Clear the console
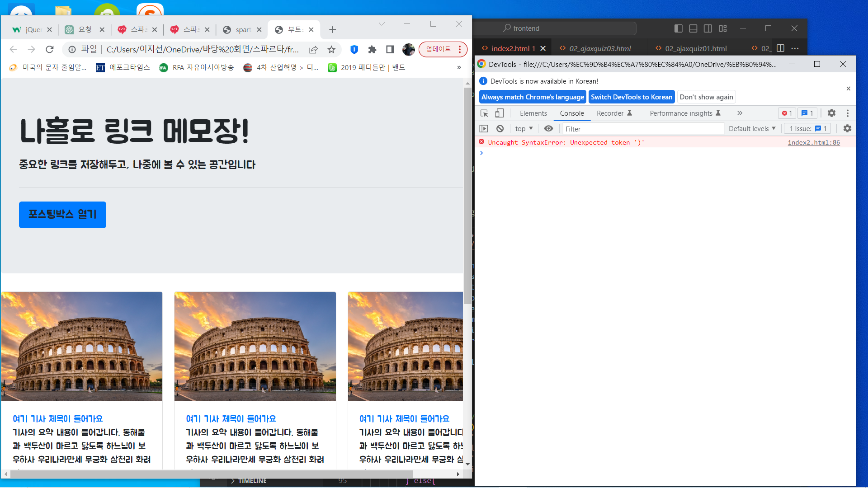 click(x=500, y=129)
